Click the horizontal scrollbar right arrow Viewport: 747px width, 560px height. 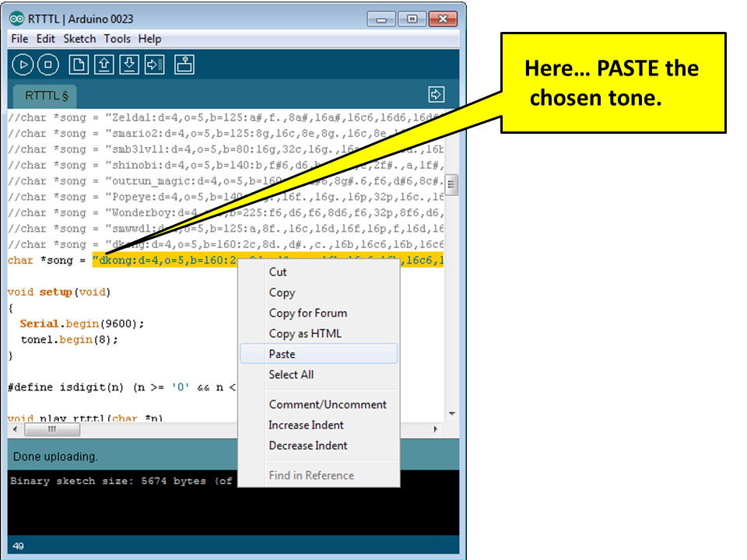coord(435,429)
